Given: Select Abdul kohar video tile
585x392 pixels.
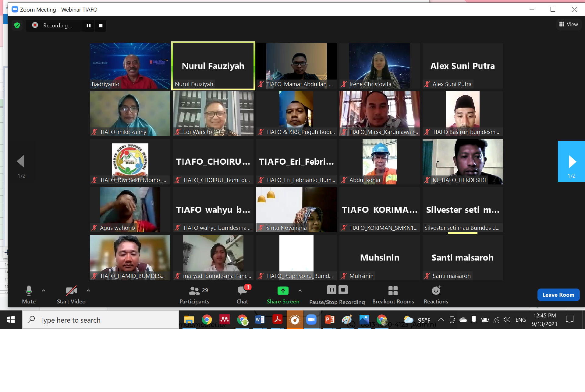Looking at the screenshot, I should coord(379,162).
